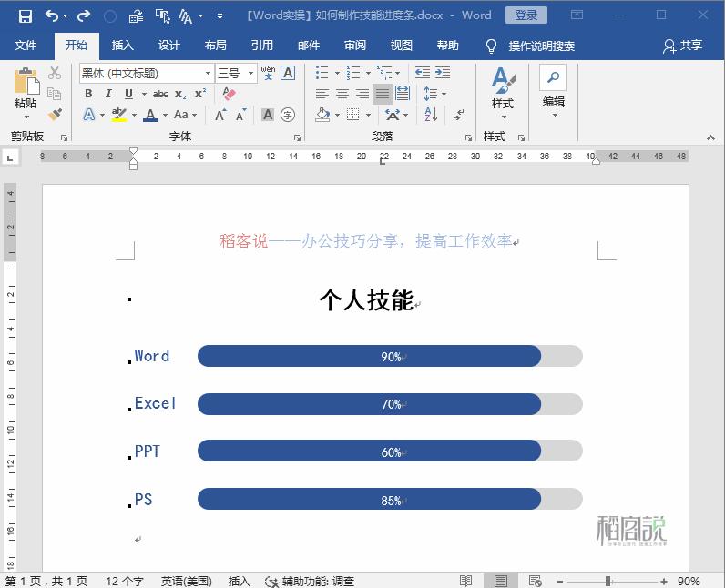Activate the Format Painter brush
Screen dimensions: 725x588
coord(55,114)
